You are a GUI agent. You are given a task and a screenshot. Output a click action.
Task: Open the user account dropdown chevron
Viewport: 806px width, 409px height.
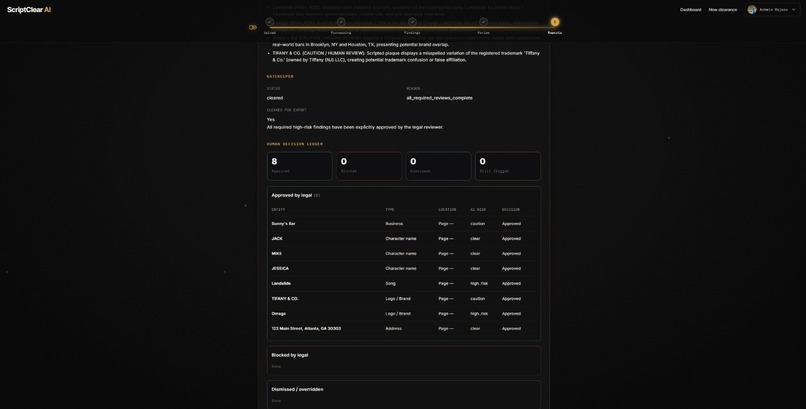tap(794, 10)
